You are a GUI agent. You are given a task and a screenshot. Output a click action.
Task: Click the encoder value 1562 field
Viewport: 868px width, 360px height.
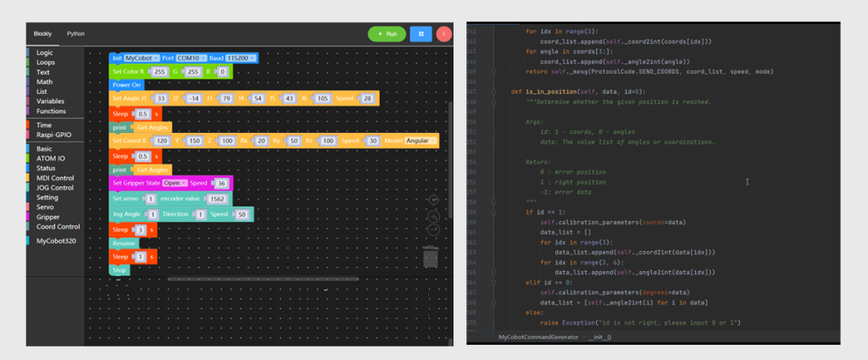tap(216, 197)
